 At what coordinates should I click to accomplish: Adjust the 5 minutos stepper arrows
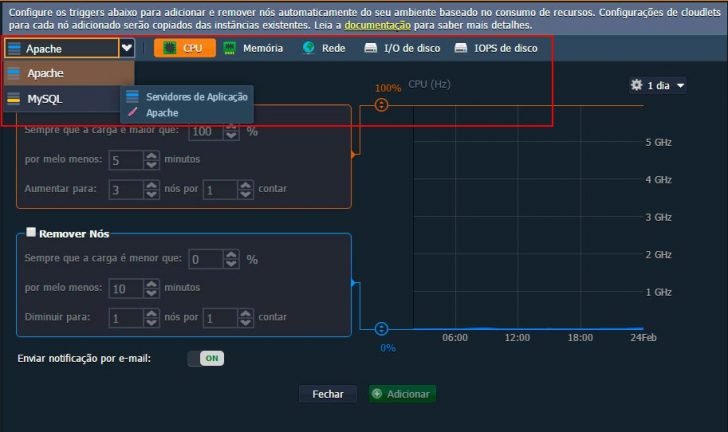(x=151, y=160)
